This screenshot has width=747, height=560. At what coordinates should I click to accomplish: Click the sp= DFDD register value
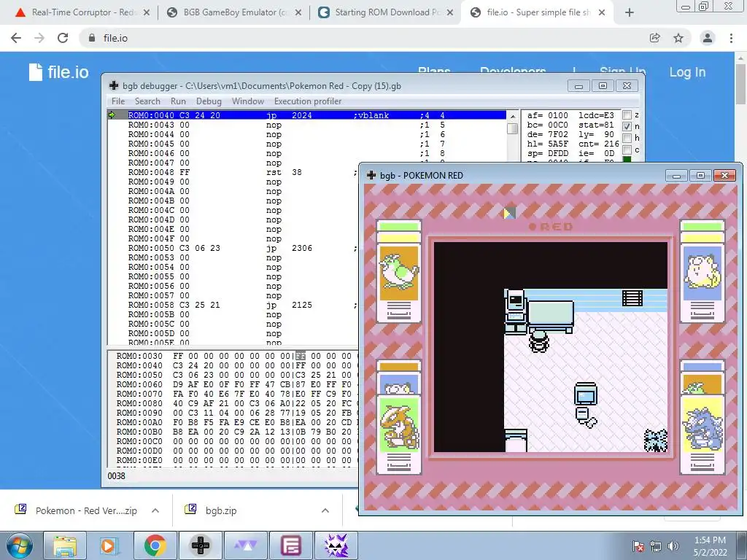(x=547, y=153)
